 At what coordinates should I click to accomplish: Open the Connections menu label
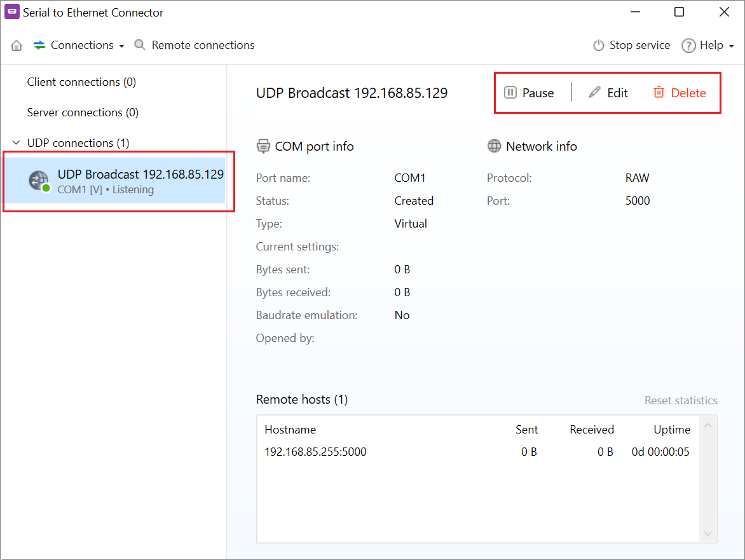coord(82,45)
